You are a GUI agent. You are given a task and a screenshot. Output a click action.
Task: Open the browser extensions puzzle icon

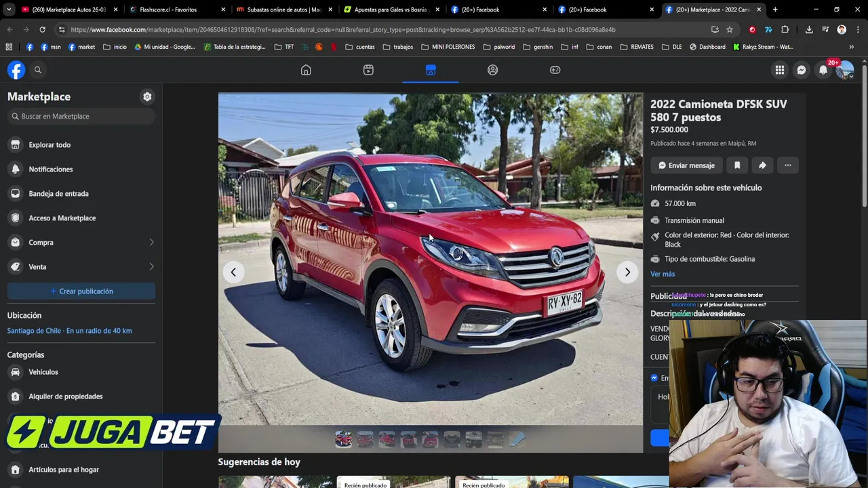click(785, 30)
